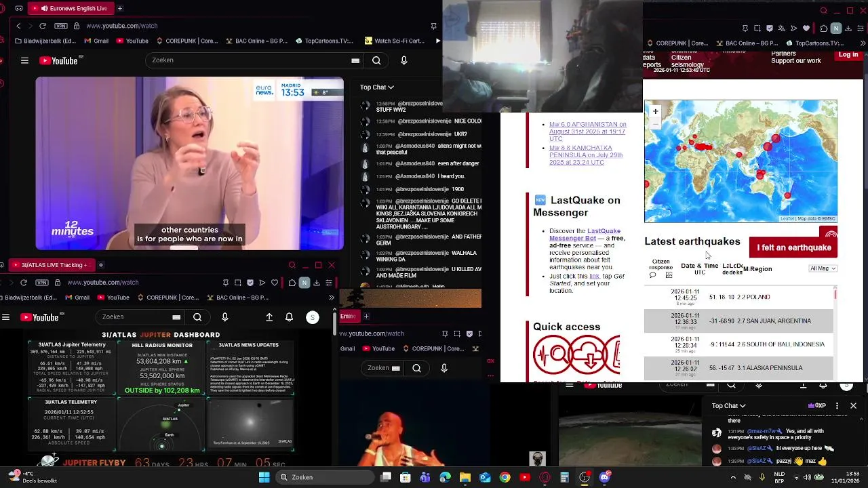Open the YouTube guide menu in Euronews window
Screen dimensions: 868x488
pyautogui.click(x=24, y=60)
